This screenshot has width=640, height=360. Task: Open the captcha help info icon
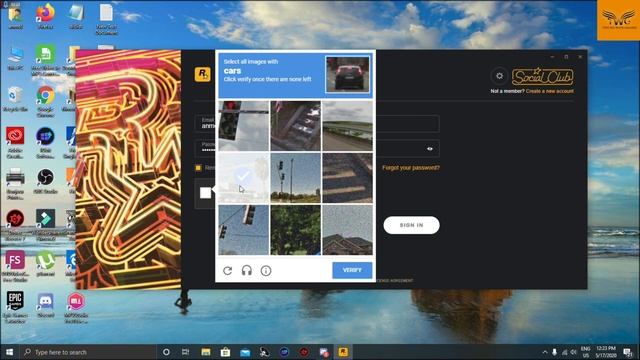click(266, 270)
